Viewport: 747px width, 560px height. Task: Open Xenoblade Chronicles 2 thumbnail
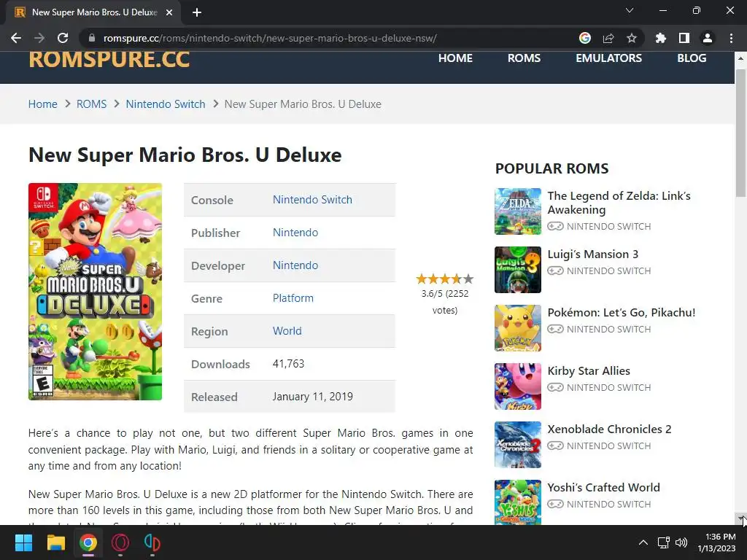pos(518,445)
